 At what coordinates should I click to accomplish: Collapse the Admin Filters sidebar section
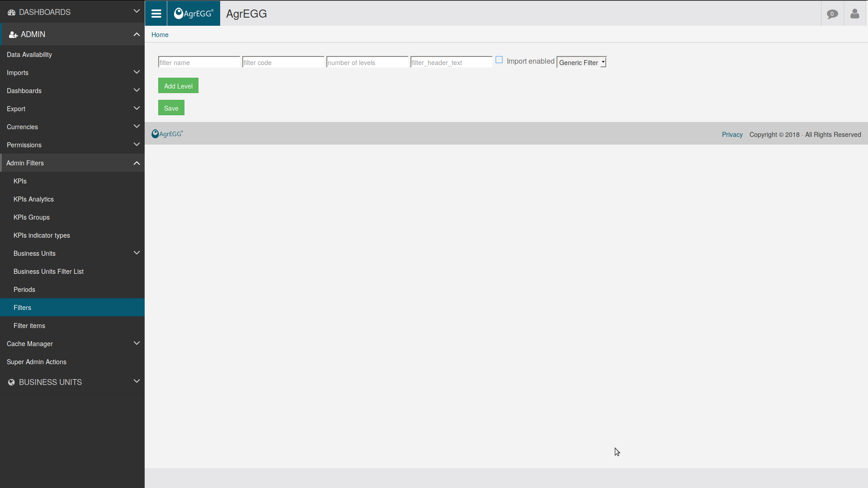[x=136, y=163]
